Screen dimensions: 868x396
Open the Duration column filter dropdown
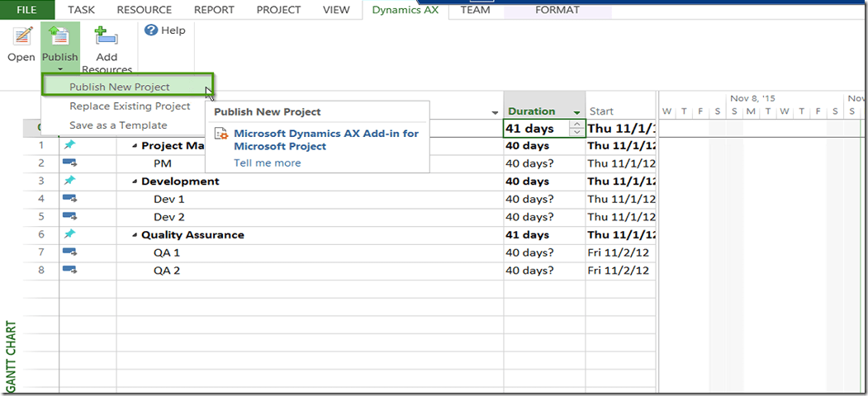576,112
